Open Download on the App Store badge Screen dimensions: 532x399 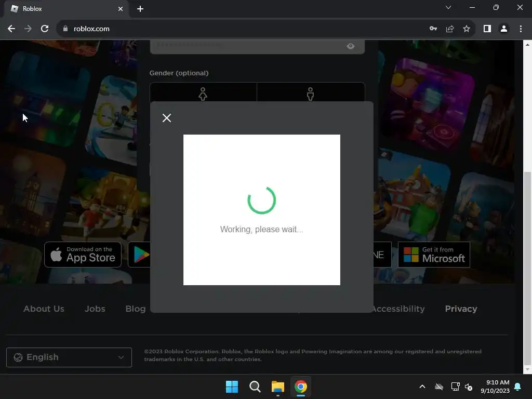pos(83,255)
